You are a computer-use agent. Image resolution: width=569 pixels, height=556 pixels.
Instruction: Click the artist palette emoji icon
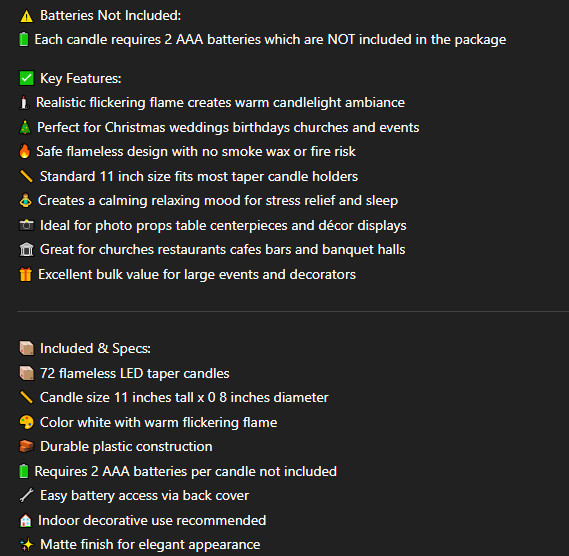pos(26,422)
